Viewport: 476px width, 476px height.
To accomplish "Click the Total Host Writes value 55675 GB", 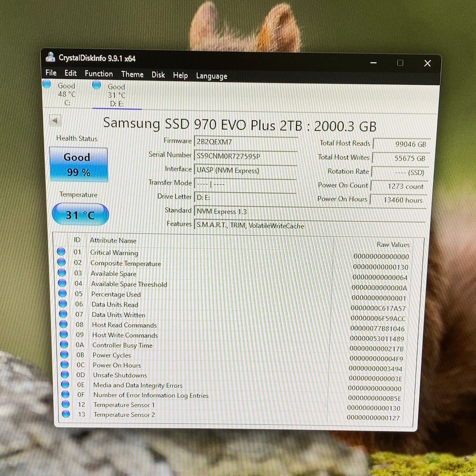I will (x=401, y=158).
